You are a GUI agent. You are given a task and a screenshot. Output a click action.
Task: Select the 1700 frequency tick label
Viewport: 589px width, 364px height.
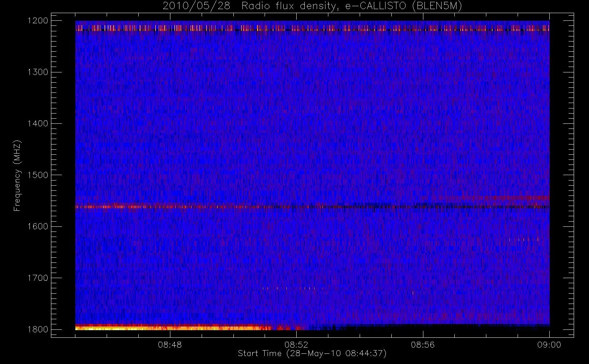(x=38, y=278)
